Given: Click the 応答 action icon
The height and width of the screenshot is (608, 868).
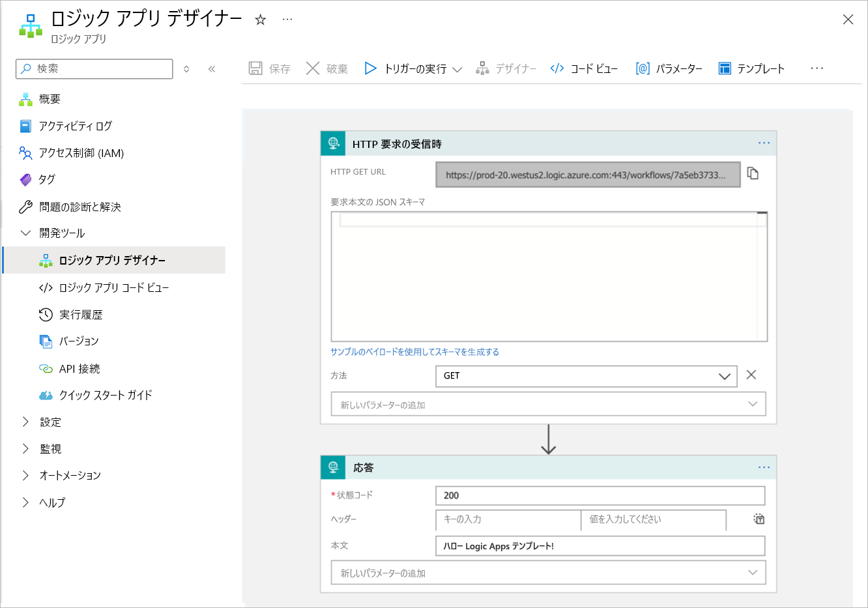Looking at the screenshot, I should (x=333, y=467).
